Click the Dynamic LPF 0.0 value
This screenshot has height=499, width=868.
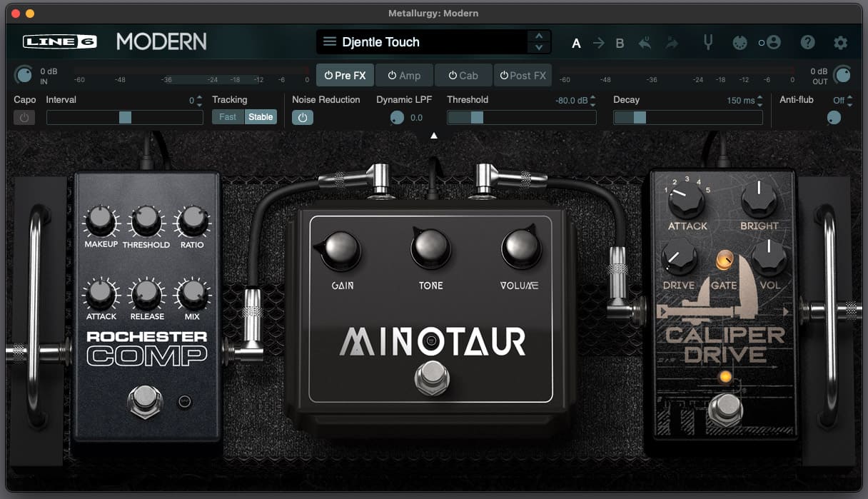[x=416, y=118]
